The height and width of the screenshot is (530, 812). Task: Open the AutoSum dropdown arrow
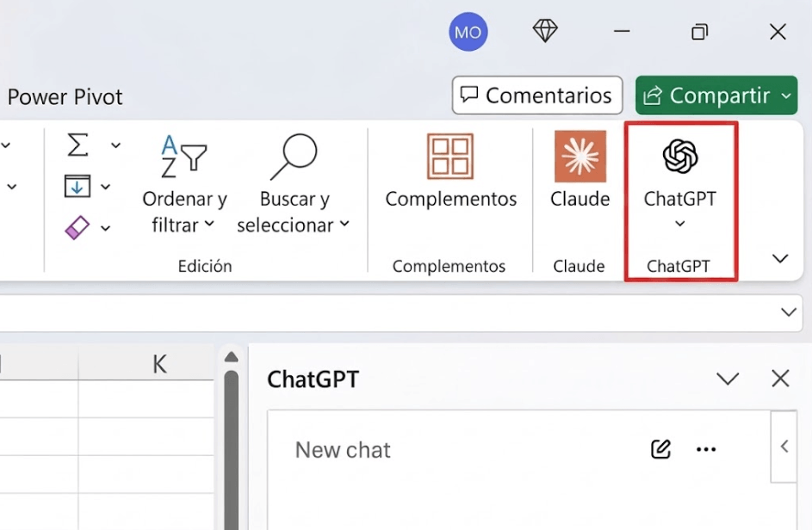coord(115,145)
